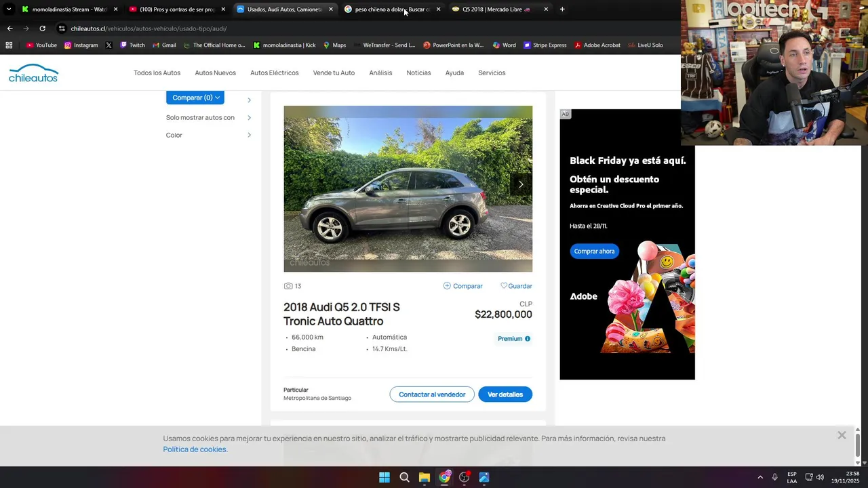This screenshot has height=488, width=868.
Task: Expand the Color filter
Action: tap(209, 135)
